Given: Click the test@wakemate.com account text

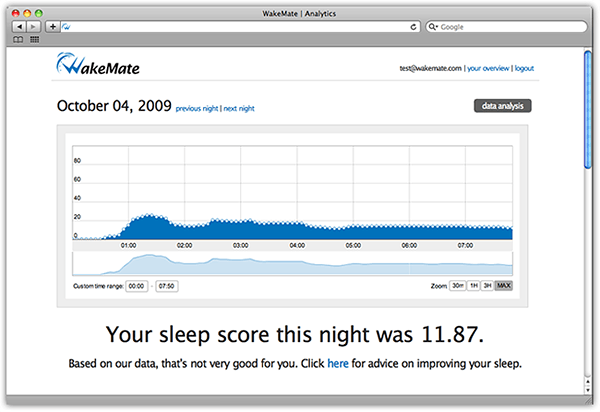Looking at the screenshot, I should tap(430, 68).
